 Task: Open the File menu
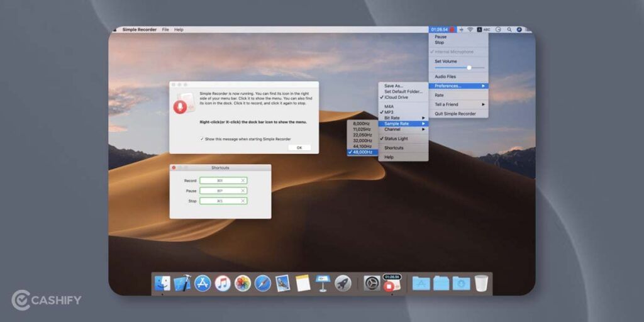(x=165, y=30)
